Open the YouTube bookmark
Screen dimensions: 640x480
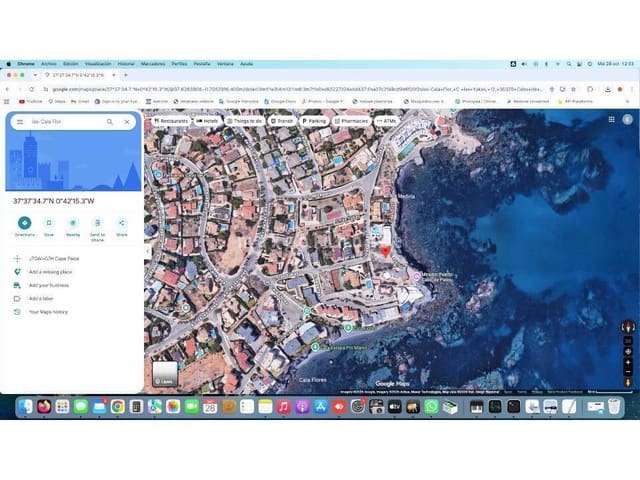tap(31, 101)
